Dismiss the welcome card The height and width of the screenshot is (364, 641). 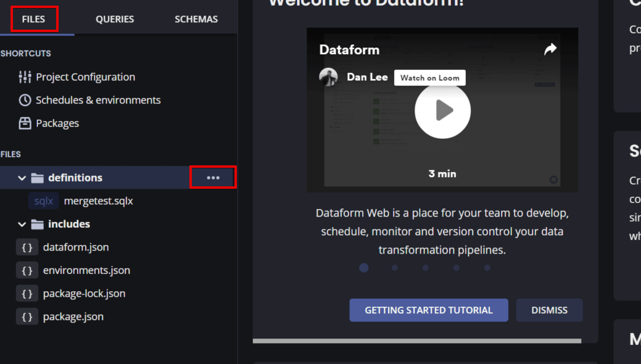(x=550, y=310)
